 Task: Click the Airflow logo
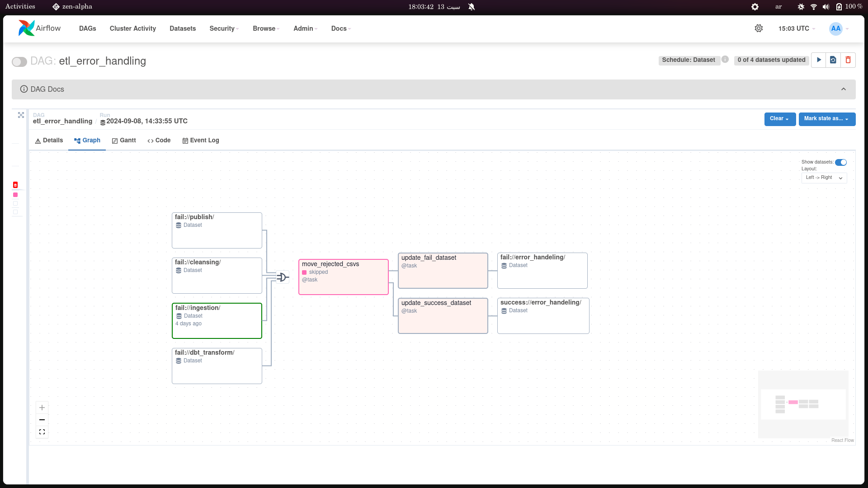point(39,28)
